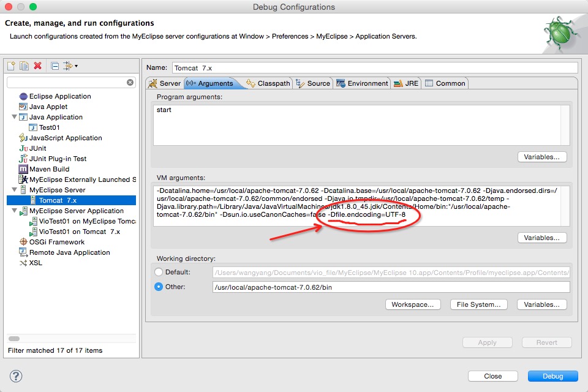Delete selected configuration with red X icon

(37, 66)
